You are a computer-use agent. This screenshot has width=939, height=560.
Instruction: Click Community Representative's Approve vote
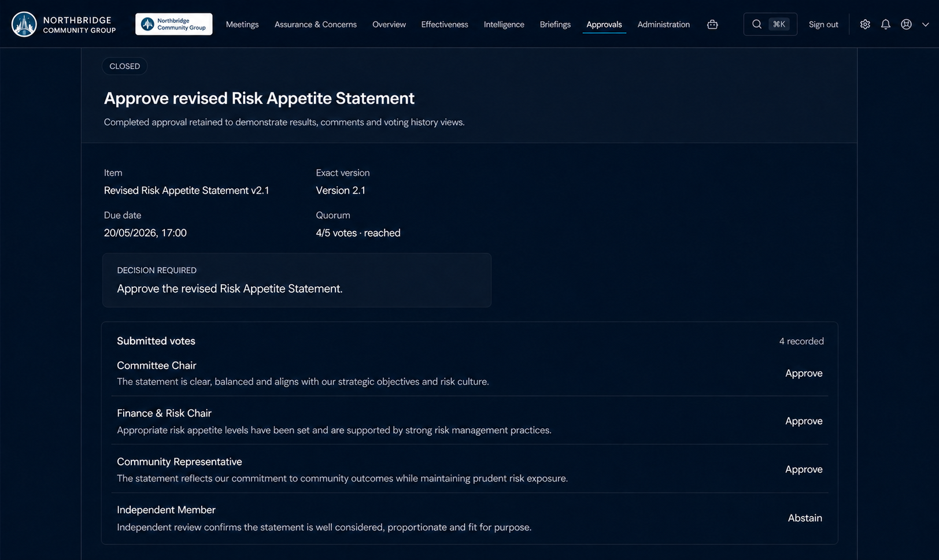804,469
